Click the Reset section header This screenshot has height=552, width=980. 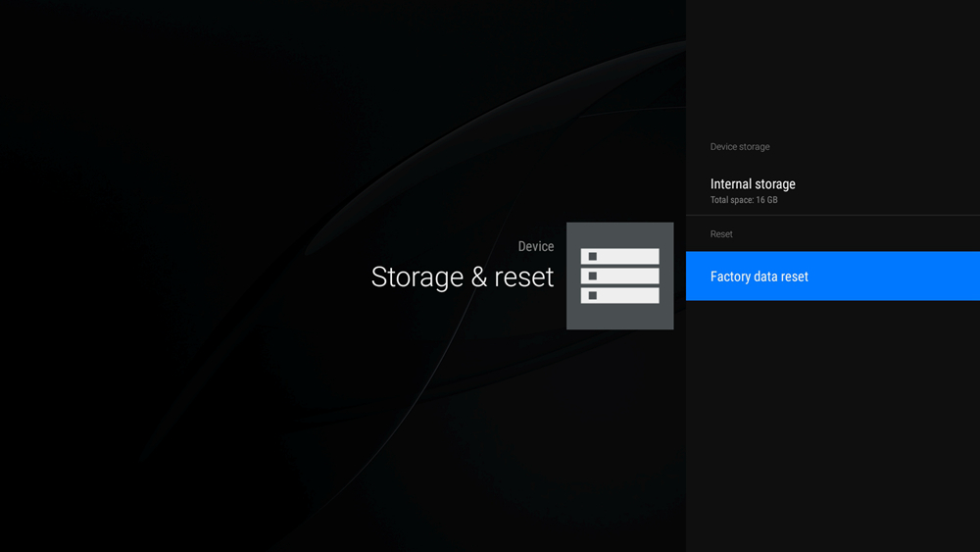721,233
